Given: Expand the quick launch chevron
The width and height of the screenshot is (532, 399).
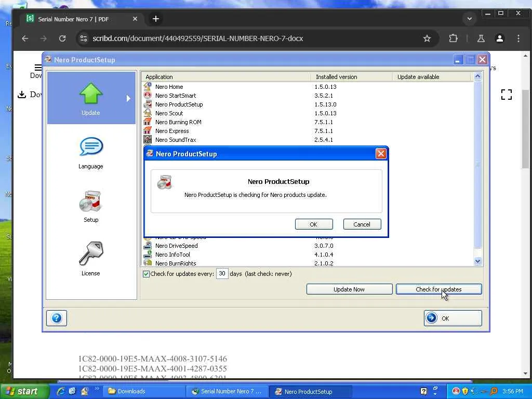Looking at the screenshot, I should (x=97, y=389).
